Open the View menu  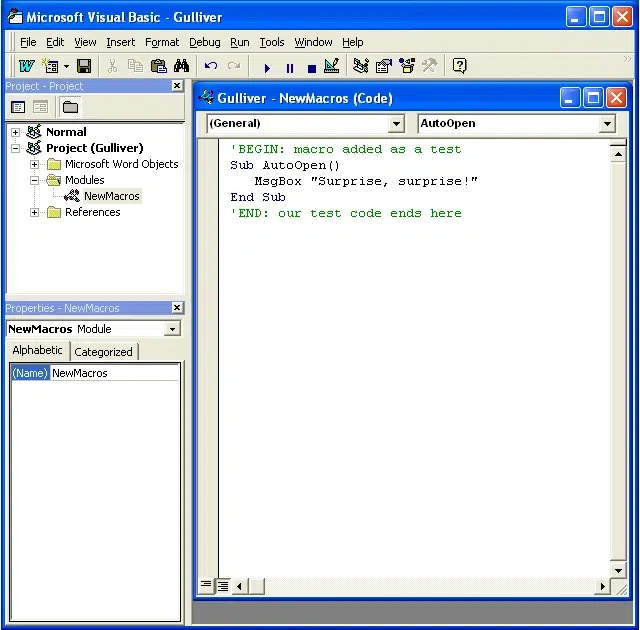pos(85,42)
